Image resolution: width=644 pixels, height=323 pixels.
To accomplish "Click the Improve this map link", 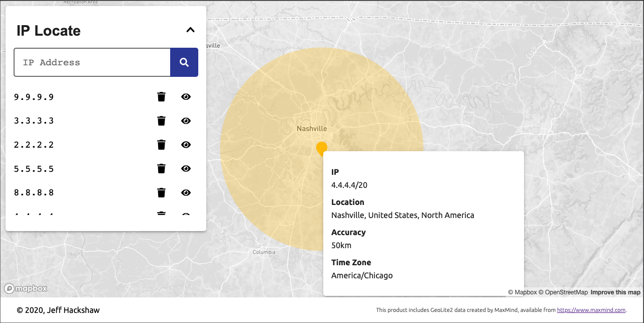I will tap(615, 292).
